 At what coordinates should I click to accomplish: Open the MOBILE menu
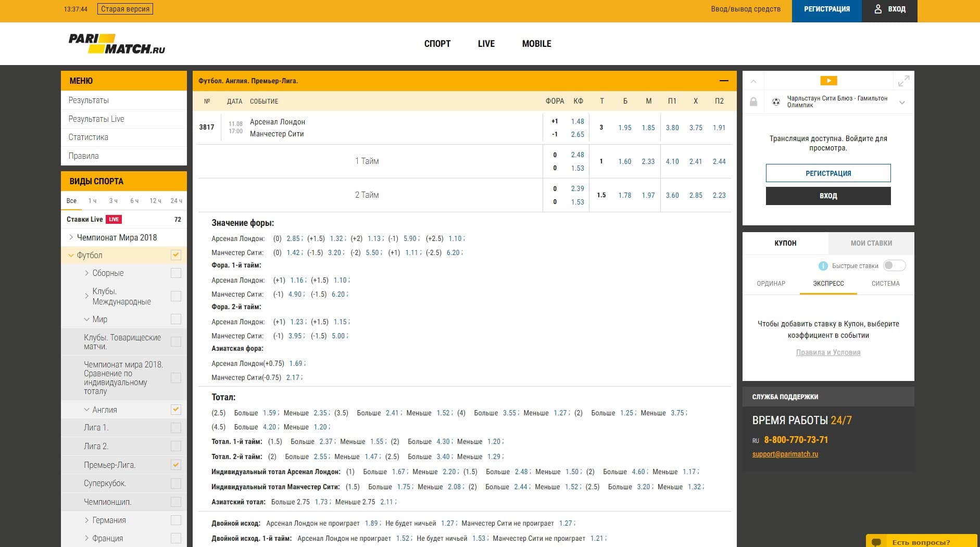pos(536,44)
